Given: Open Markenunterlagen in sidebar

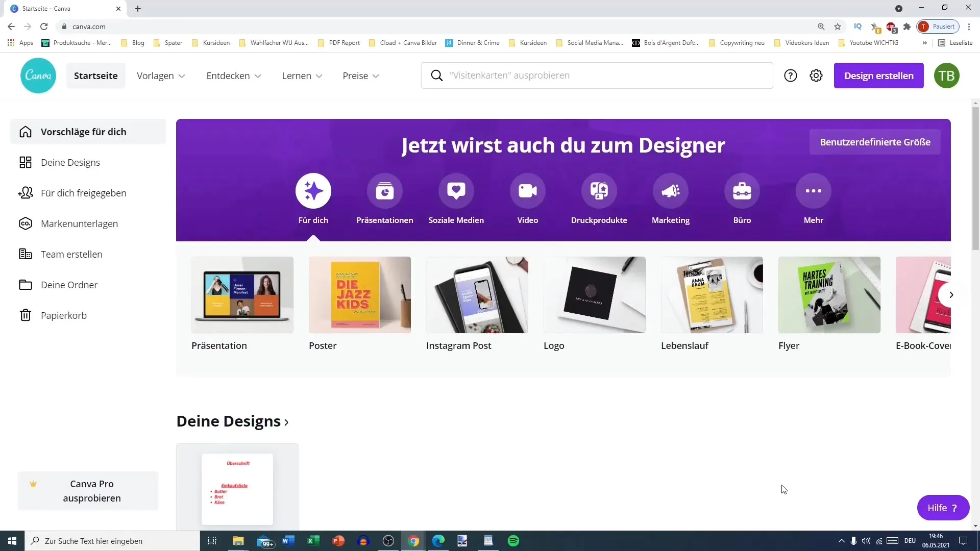Looking at the screenshot, I should (x=88, y=223).
